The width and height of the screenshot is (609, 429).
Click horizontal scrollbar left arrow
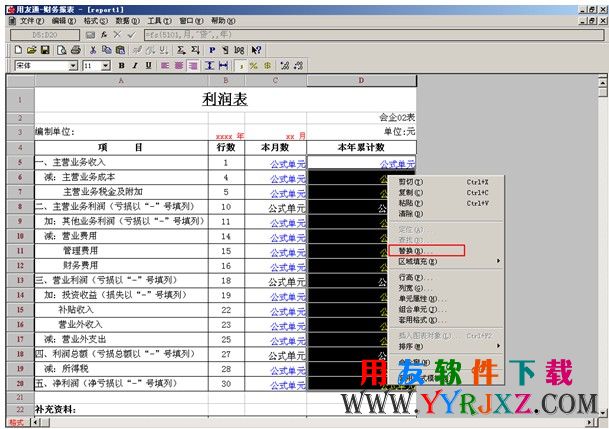[x=36, y=422]
